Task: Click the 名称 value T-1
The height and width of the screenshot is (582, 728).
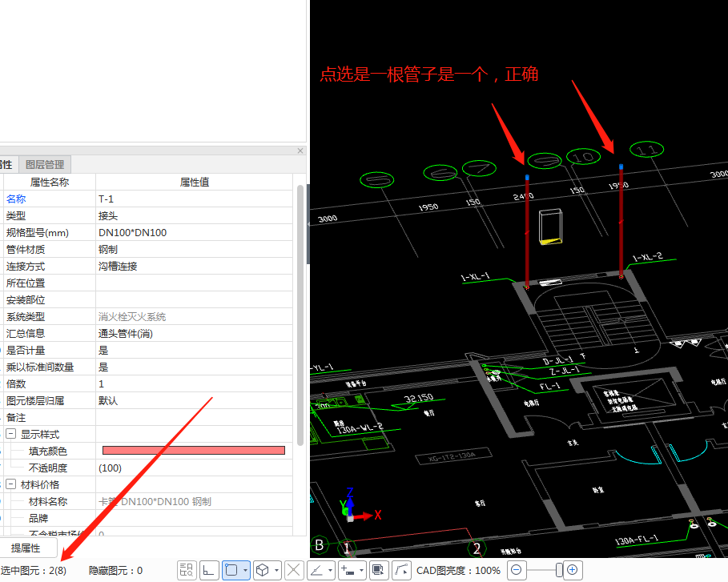Action: pos(194,199)
